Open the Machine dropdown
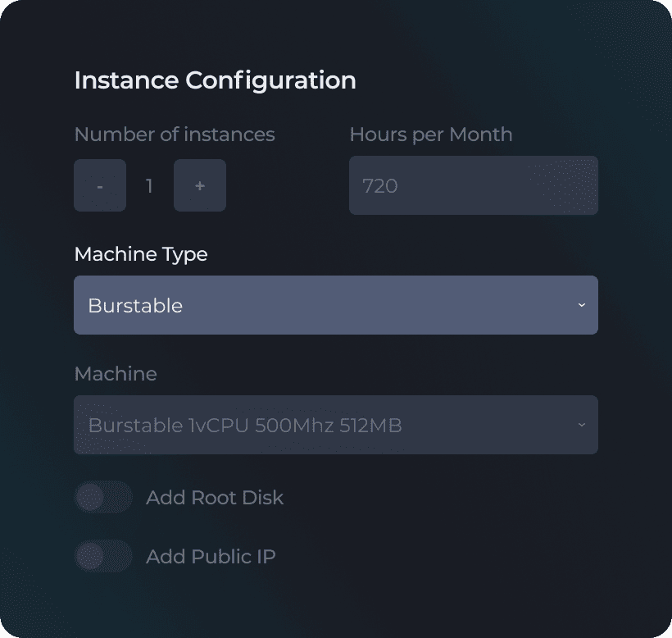The image size is (672, 638). (x=336, y=425)
